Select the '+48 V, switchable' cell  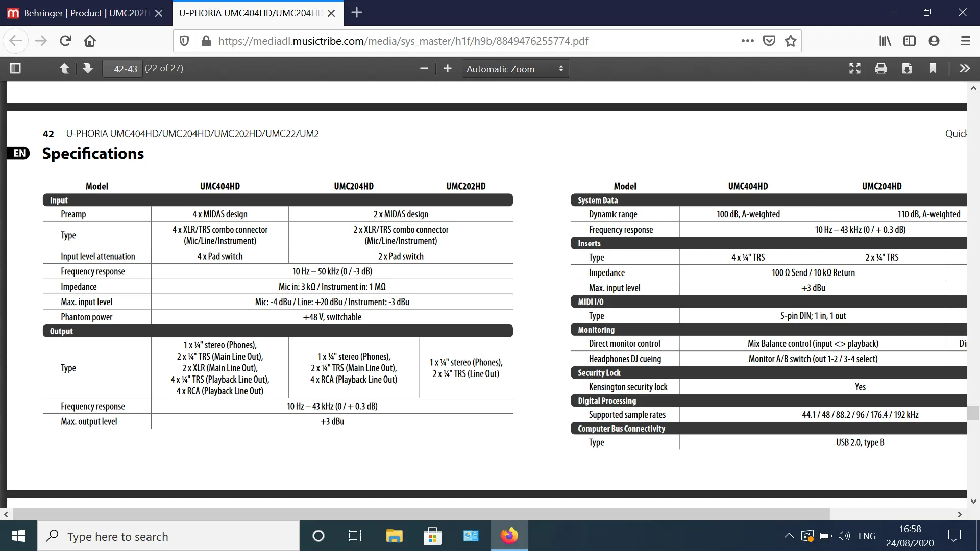tap(332, 317)
